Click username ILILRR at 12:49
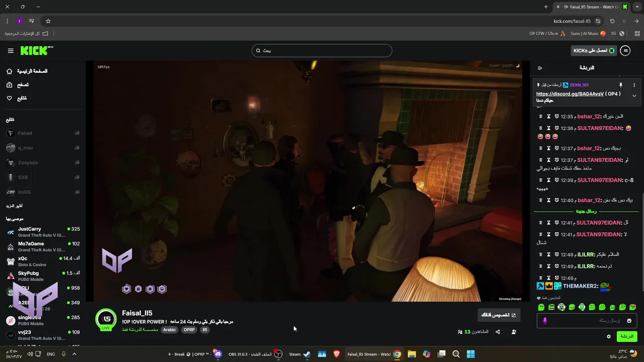 pyautogui.click(x=587, y=266)
